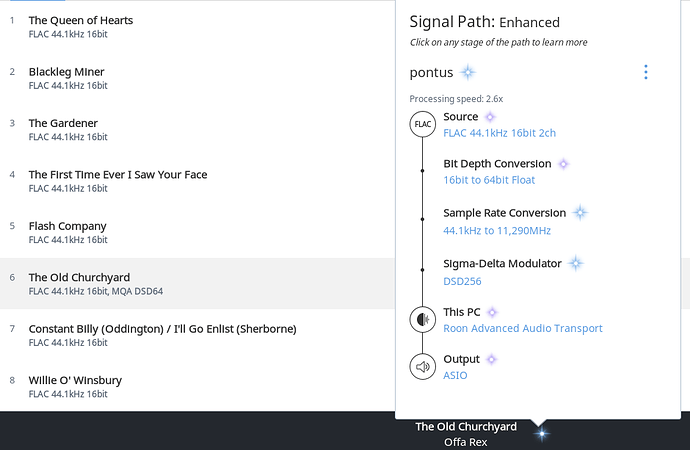Click the ASIO output link
Screen dimensions: 690x450
coord(455,375)
